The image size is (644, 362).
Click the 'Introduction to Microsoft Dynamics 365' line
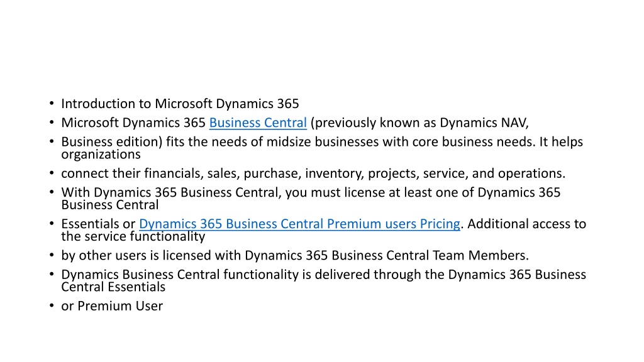(180, 104)
